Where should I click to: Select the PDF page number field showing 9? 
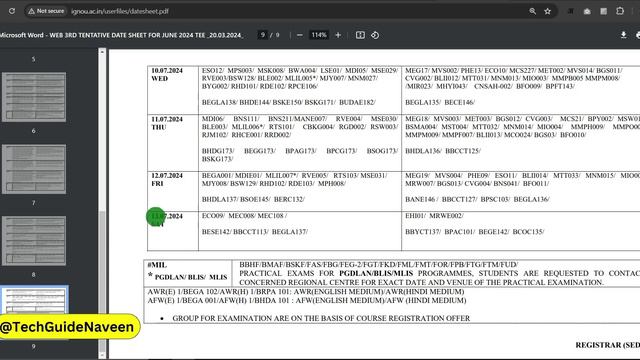pyautogui.click(x=262, y=35)
